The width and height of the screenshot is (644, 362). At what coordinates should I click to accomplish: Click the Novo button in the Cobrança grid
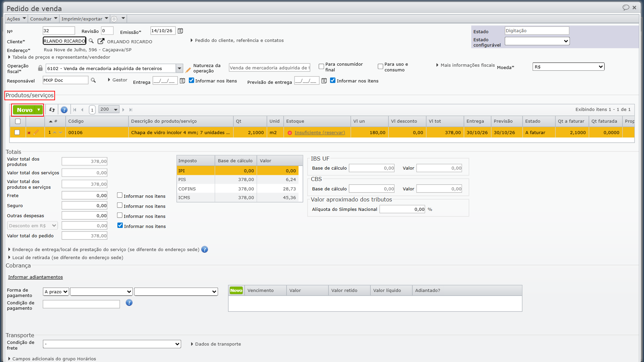coord(236,290)
